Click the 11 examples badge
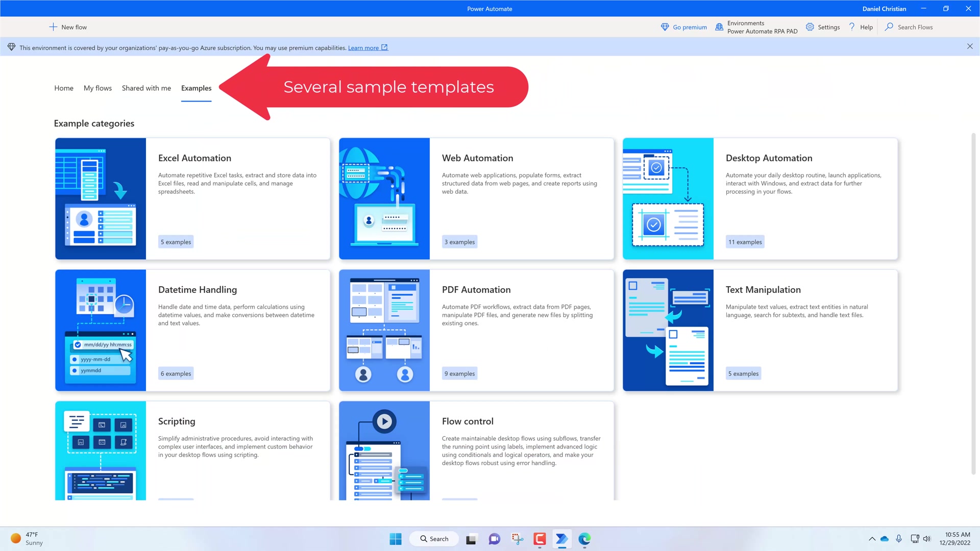Screen dimensions: 980x551 (x=745, y=242)
